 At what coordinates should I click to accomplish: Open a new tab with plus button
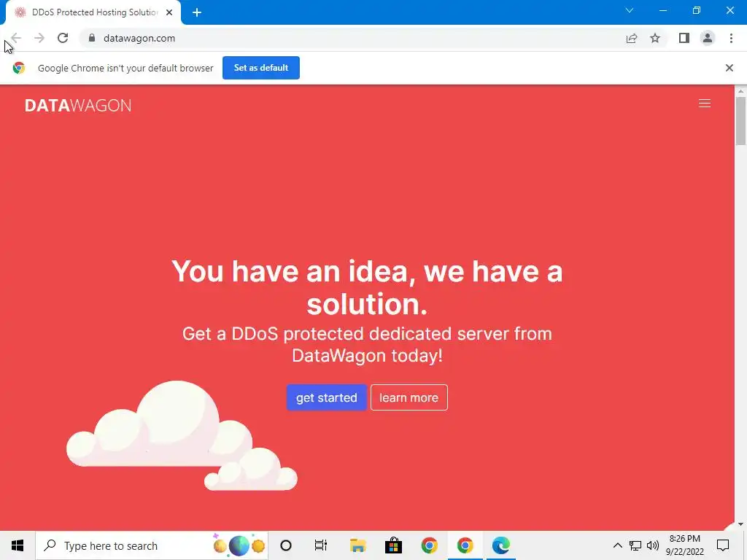pyautogui.click(x=197, y=12)
